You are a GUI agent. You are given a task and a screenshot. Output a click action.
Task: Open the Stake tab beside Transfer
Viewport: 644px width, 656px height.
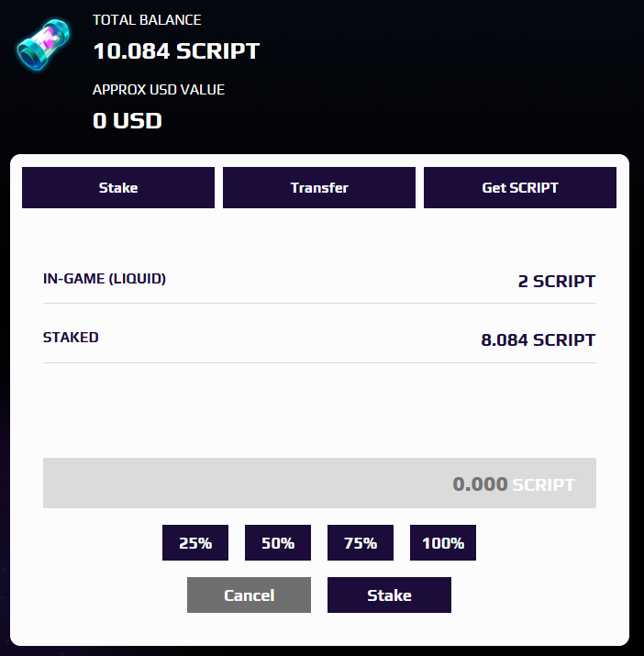coord(118,187)
